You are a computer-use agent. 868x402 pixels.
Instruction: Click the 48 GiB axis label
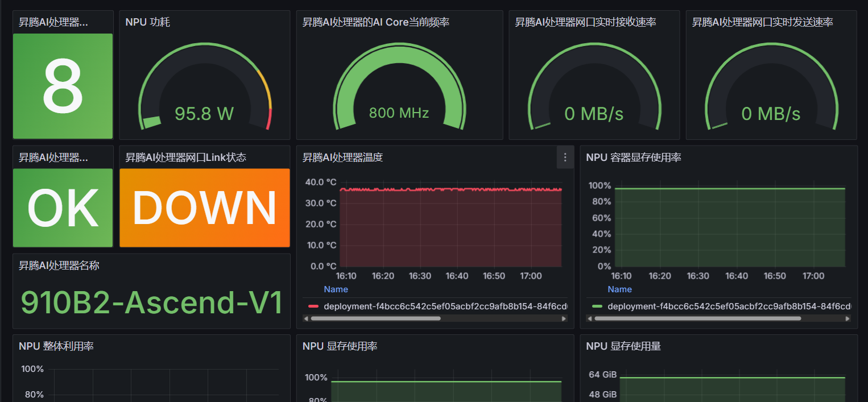pos(603,394)
